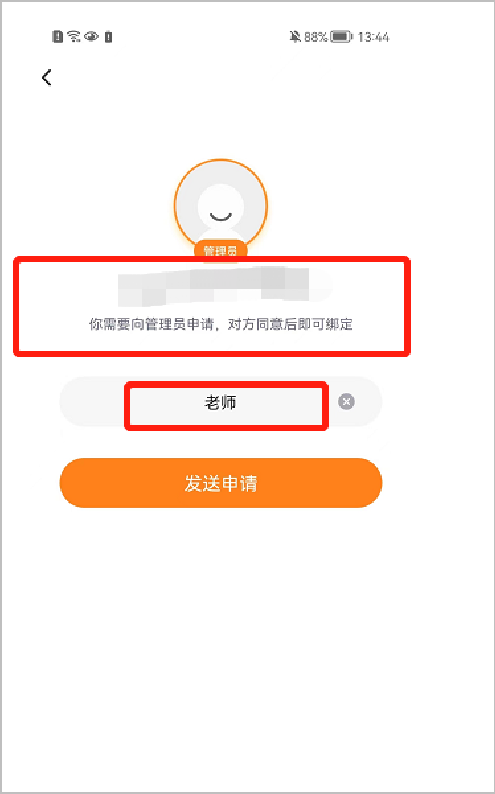Tap the 你需要向管理员申请 hint text
The image size is (495, 794).
point(221,325)
